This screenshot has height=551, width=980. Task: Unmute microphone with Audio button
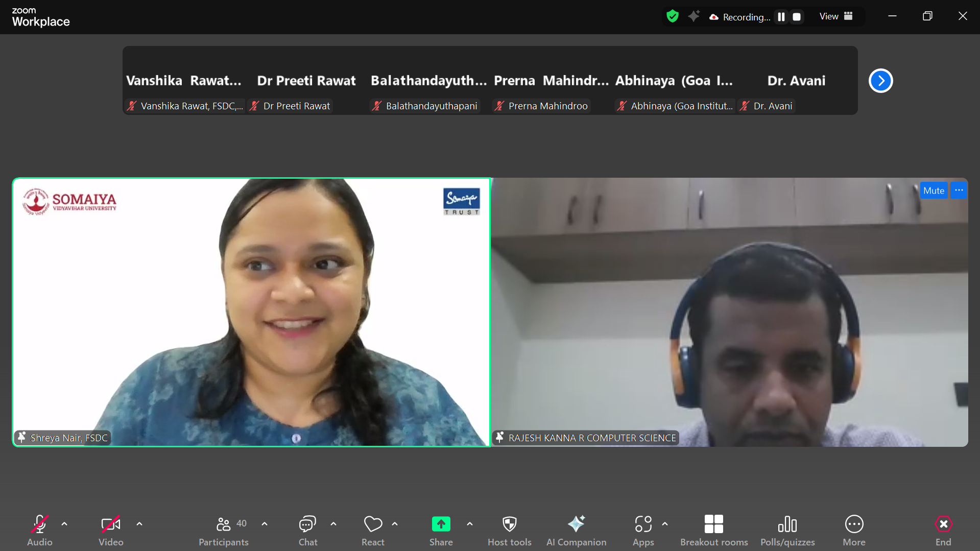click(x=40, y=530)
